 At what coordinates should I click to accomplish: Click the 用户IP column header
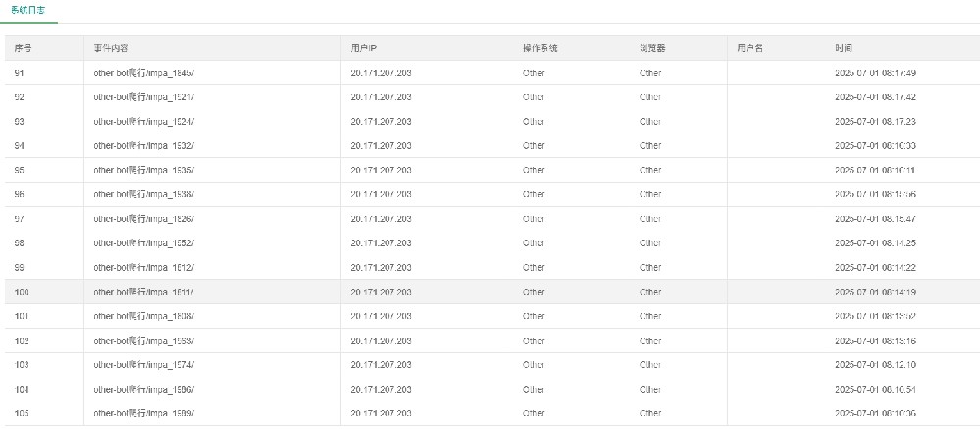[363, 48]
